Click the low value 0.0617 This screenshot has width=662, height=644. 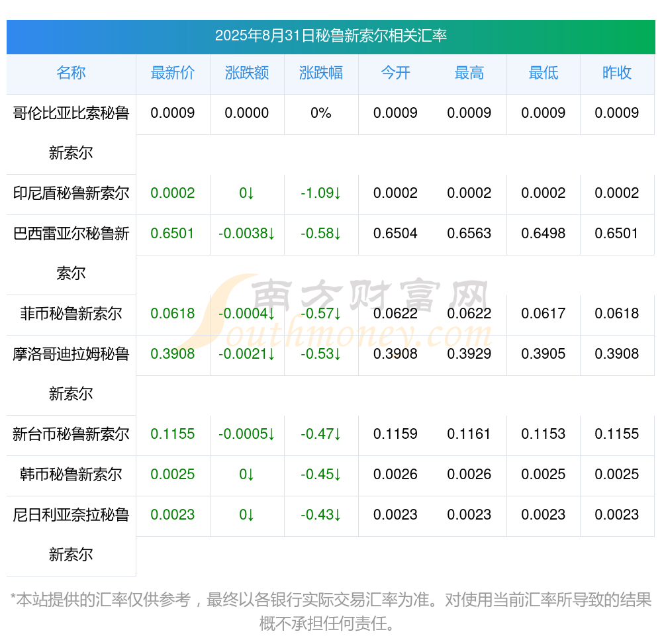click(x=544, y=313)
